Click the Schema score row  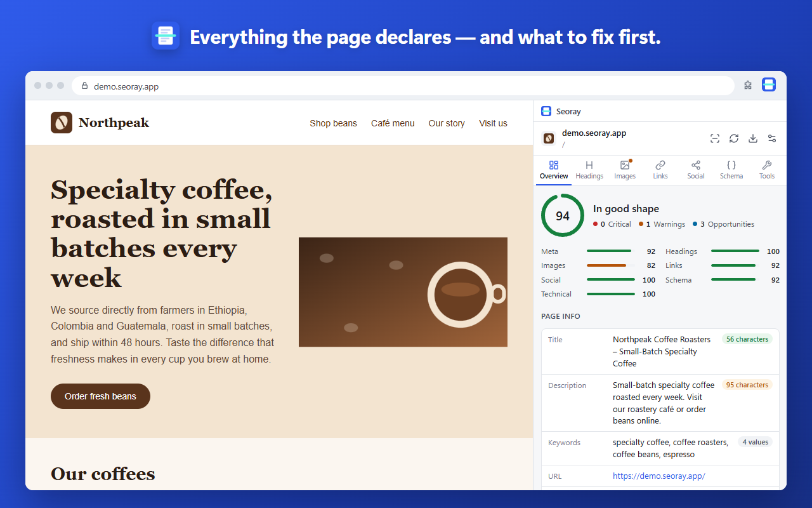pos(723,280)
